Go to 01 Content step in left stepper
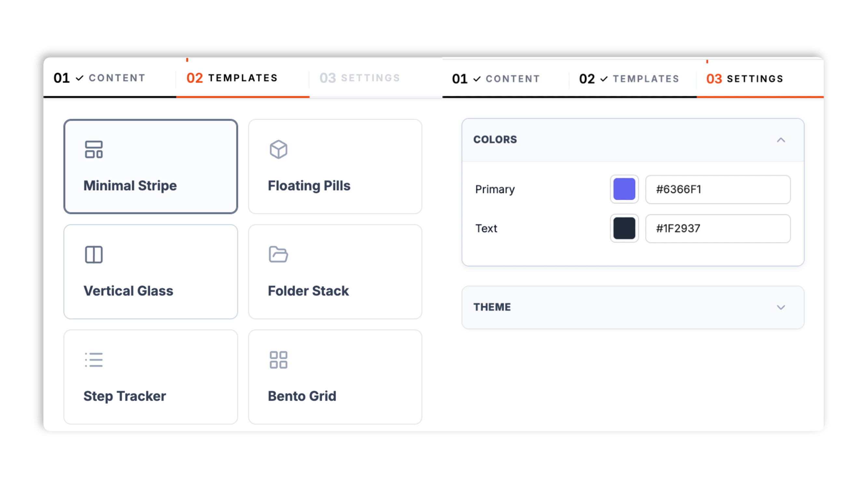This screenshot has height=488, width=868. point(109,78)
